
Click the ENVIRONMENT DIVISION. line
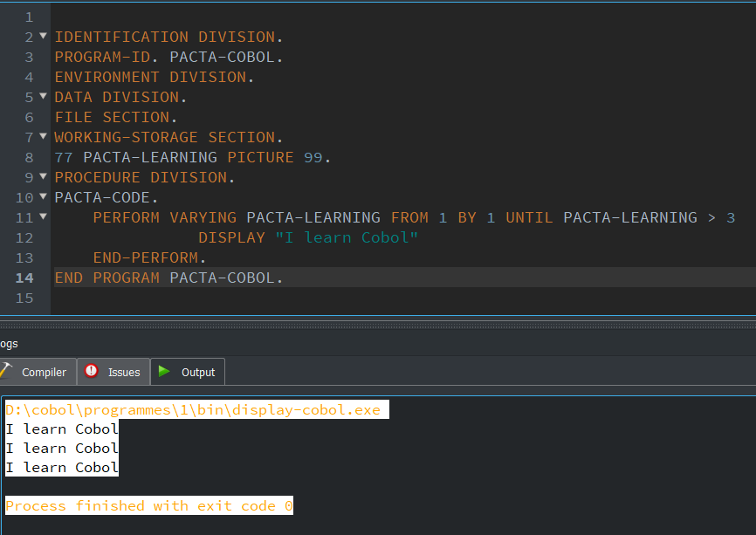tap(155, 77)
